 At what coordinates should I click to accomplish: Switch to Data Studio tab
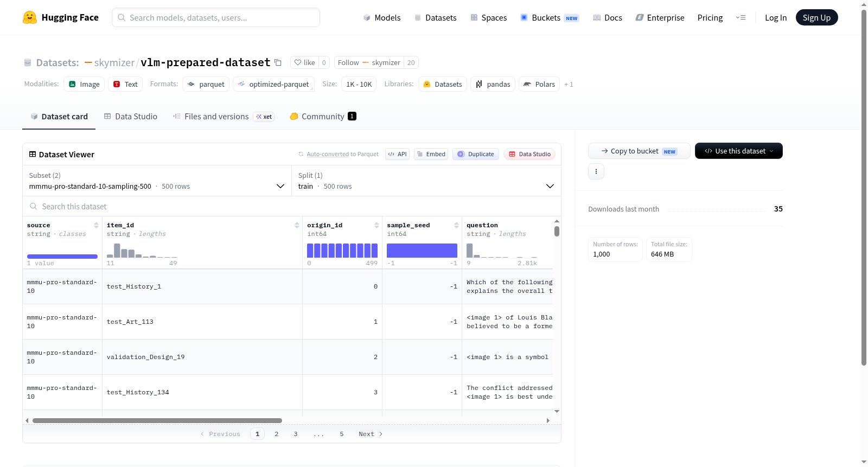pyautogui.click(x=130, y=117)
